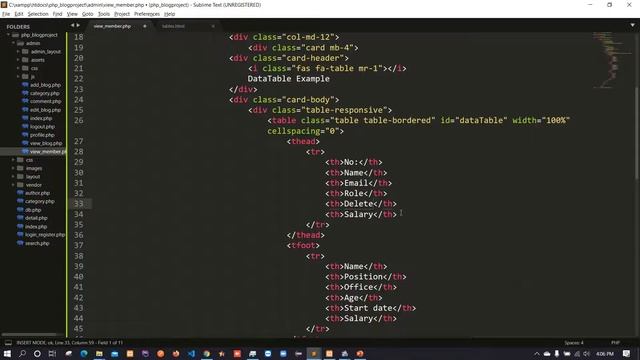Open detail.php in sidebar
Screen dimensions: 640x360
point(36,218)
